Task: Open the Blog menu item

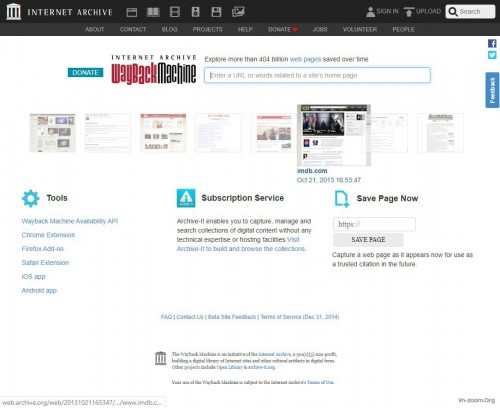Action: [x=169, y=29]
